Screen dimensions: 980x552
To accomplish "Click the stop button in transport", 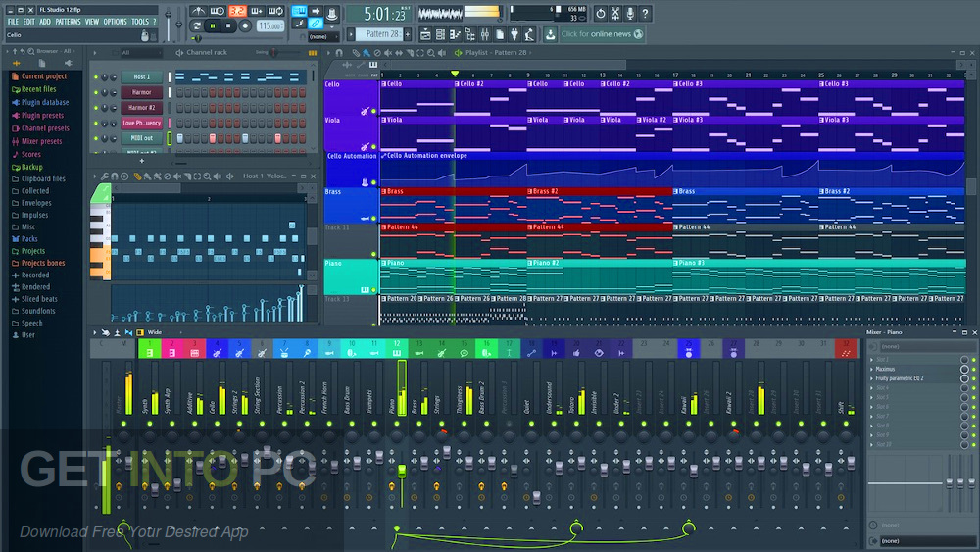I will (228, 26).
